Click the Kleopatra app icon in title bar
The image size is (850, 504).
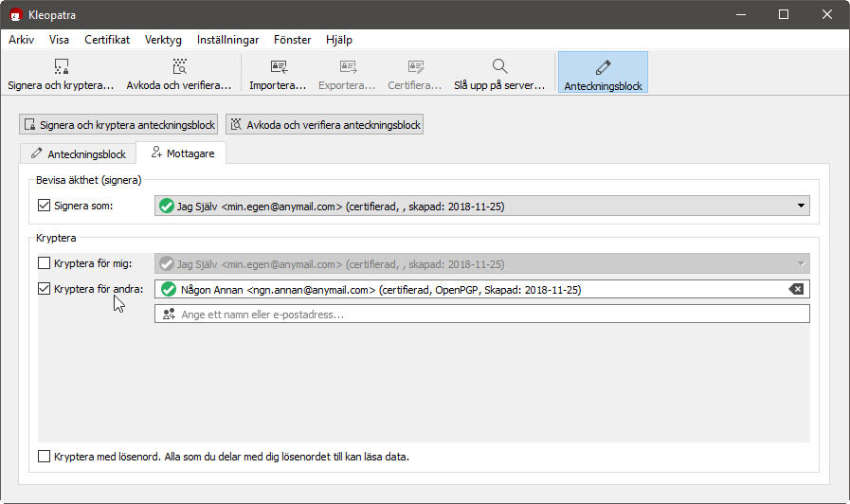click(x=16, y=14)
